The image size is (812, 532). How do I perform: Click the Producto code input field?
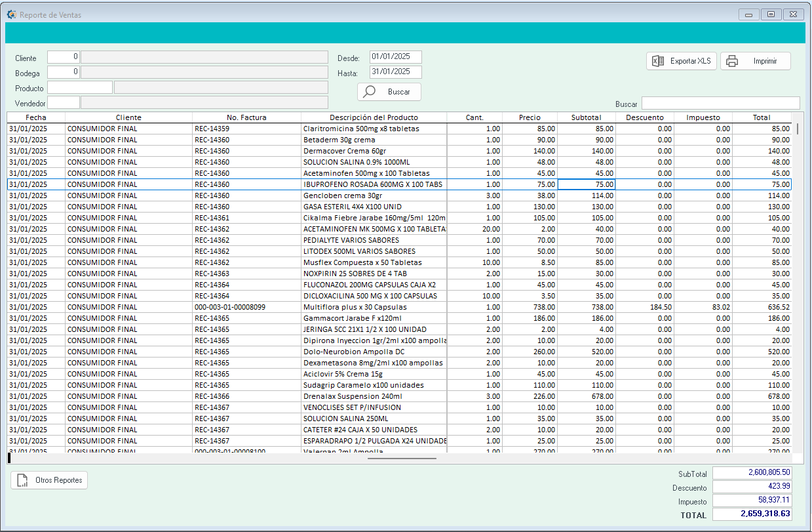(79, 87)
